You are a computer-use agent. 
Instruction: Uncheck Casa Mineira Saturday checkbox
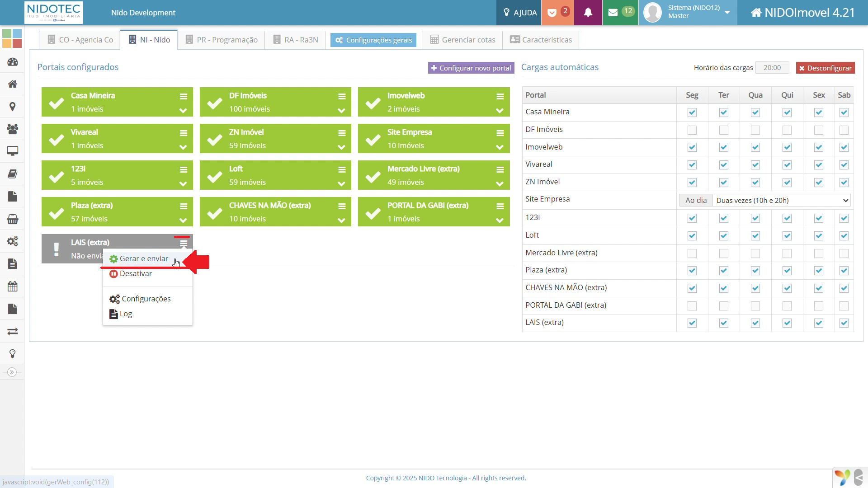[x=844, y=113]
